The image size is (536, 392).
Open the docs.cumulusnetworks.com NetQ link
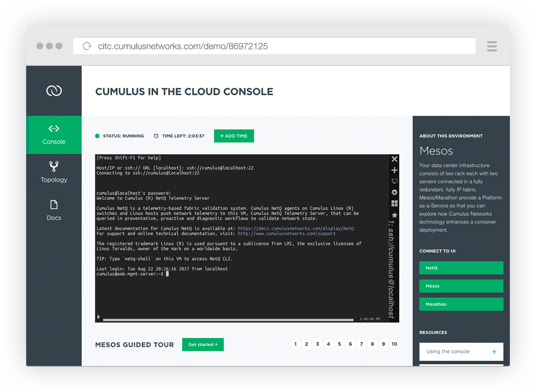(296, 228)
